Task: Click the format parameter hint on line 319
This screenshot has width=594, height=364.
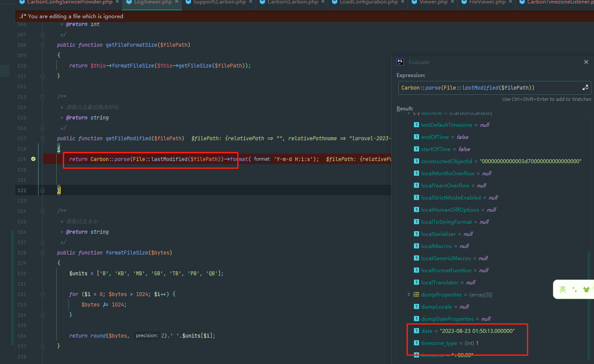Action: tap(262, 159)
